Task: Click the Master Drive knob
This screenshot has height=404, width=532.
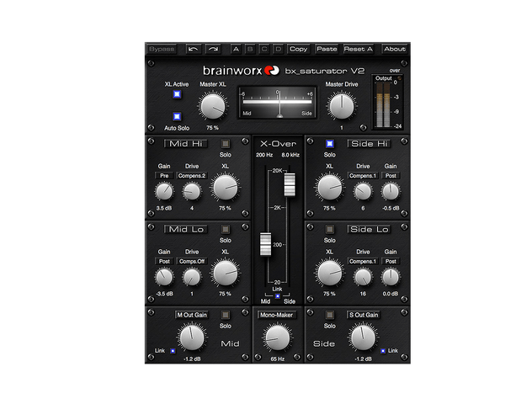Action: (x=342, y=107)
